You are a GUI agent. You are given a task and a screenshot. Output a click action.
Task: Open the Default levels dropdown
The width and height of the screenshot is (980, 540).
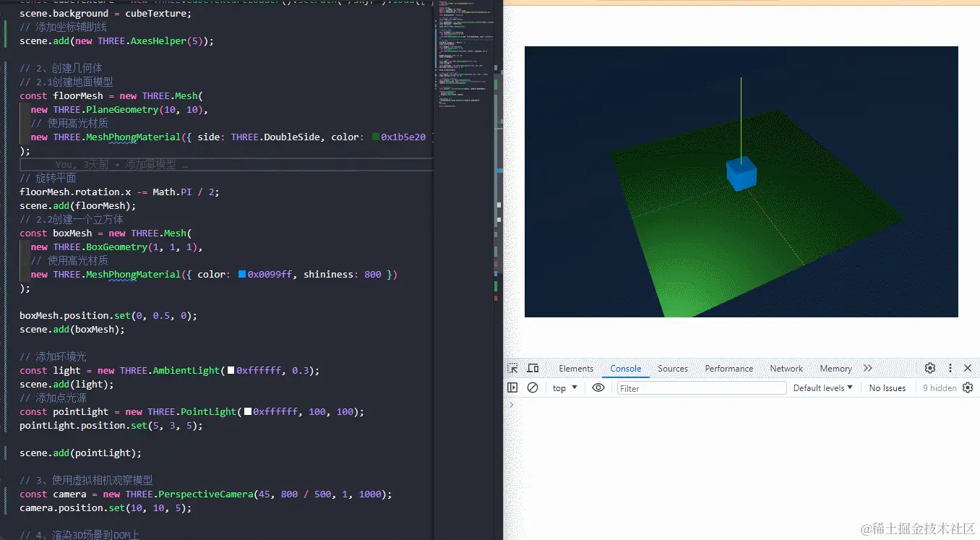pyautogui.click(x=822, y=388)
